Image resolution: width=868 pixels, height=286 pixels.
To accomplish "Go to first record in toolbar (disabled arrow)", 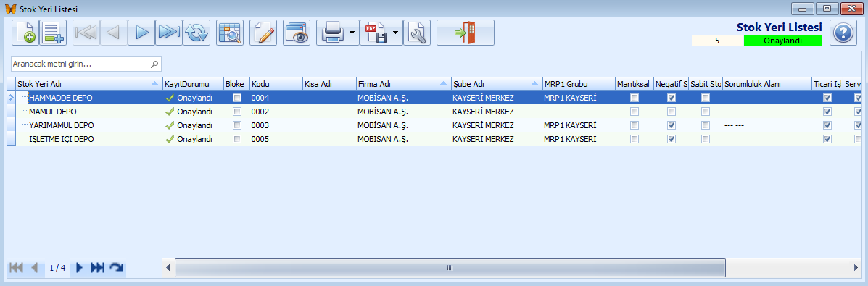I will [x=86, y=33].
